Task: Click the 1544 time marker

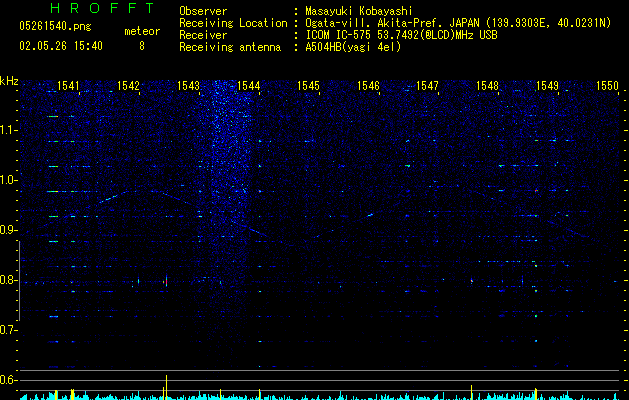Action: [248, 85]
